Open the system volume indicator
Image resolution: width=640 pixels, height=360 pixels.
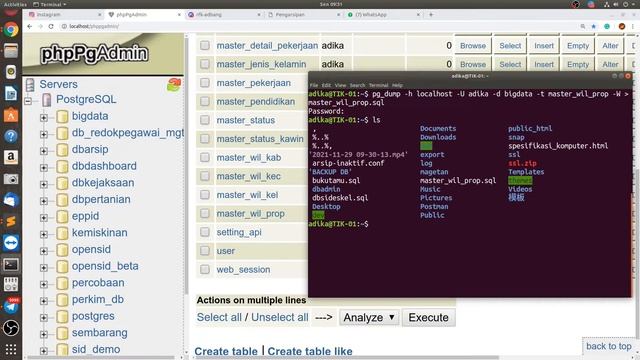(x=616, y=4)
